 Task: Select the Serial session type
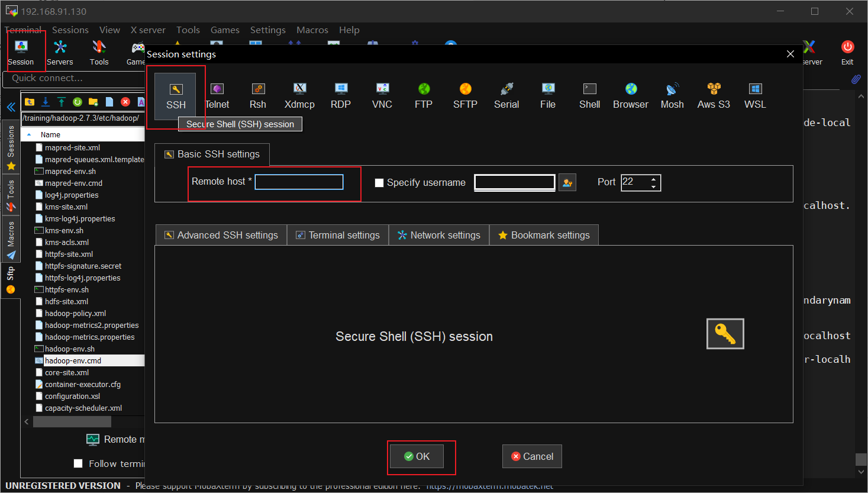pos(506,96)
